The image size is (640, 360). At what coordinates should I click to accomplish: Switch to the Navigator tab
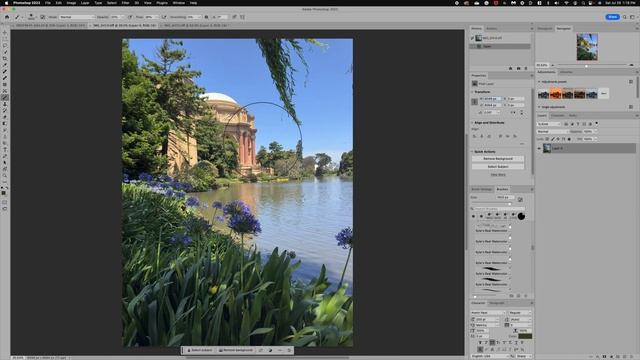[564, 29]
